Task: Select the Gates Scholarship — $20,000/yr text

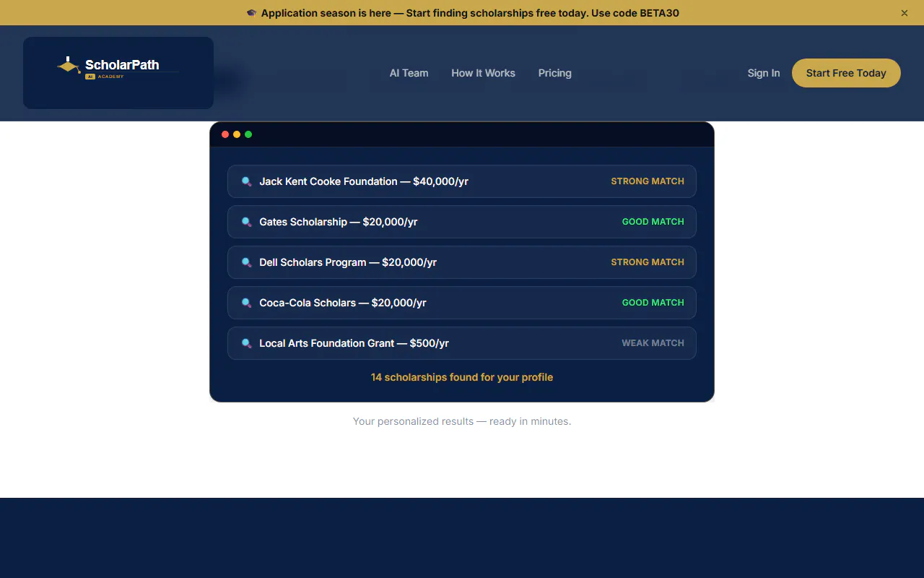Action: (x=339, y=222)
